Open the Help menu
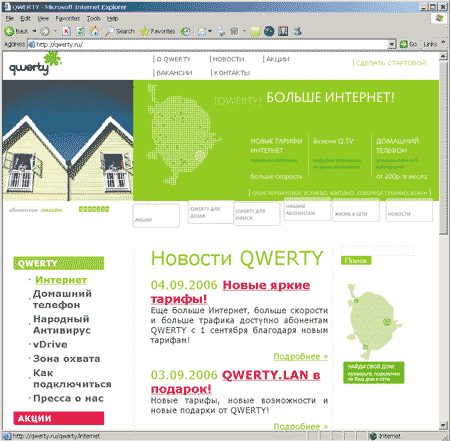 coord(112,19)
